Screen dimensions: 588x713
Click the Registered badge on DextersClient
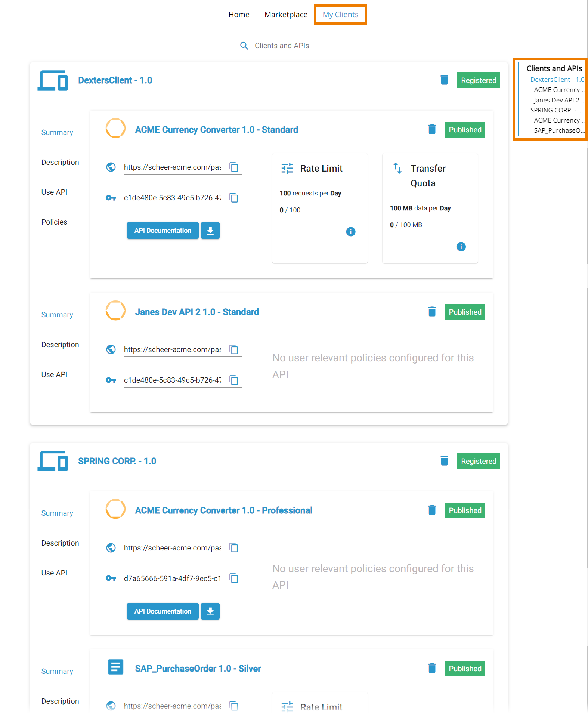(x=479, y=80)
